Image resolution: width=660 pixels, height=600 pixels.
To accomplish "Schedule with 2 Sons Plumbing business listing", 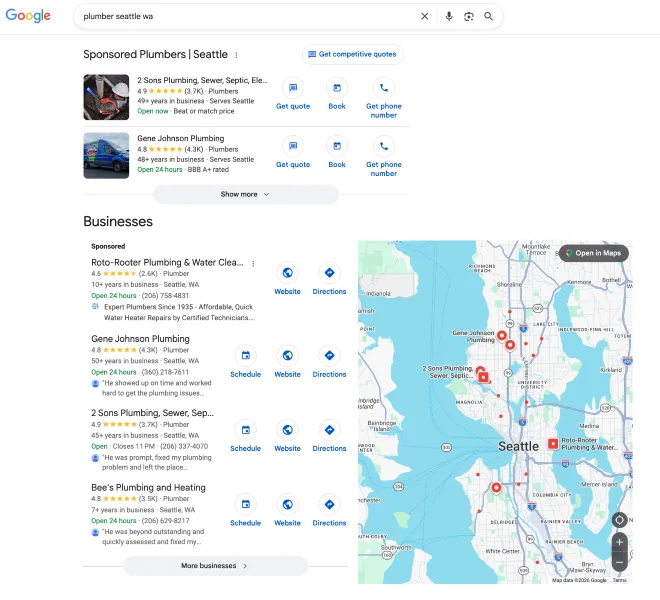I will pos(245,436).
